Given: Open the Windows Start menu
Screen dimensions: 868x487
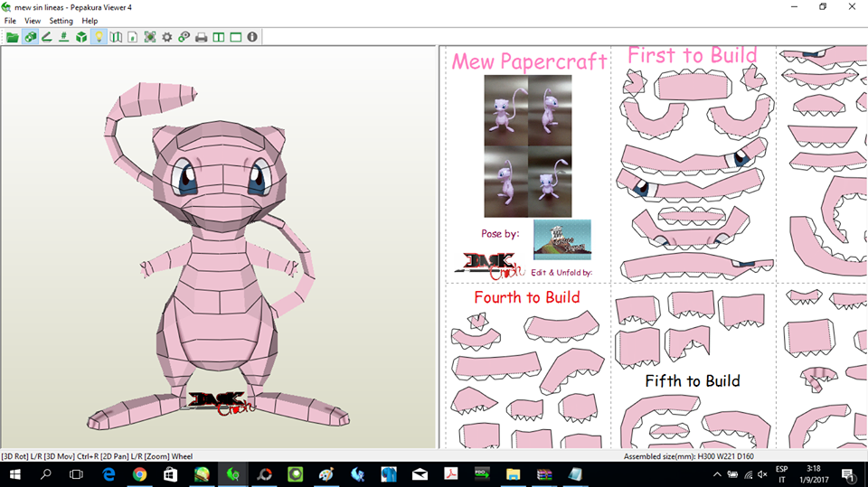Looking at the screenshot, I should point(15,474).
